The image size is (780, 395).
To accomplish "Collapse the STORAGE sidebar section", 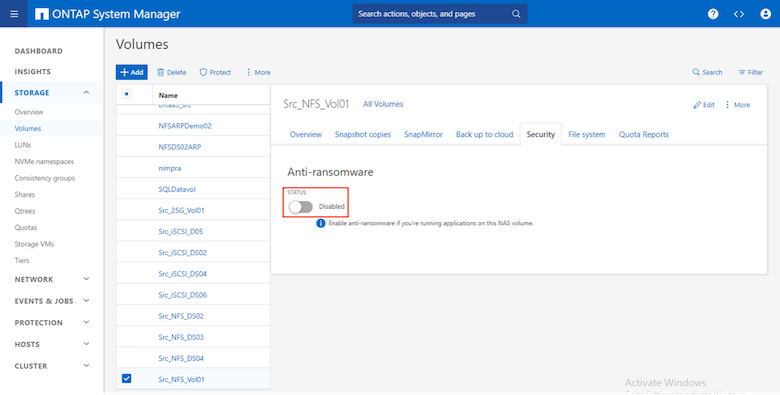I will point(86,93).
